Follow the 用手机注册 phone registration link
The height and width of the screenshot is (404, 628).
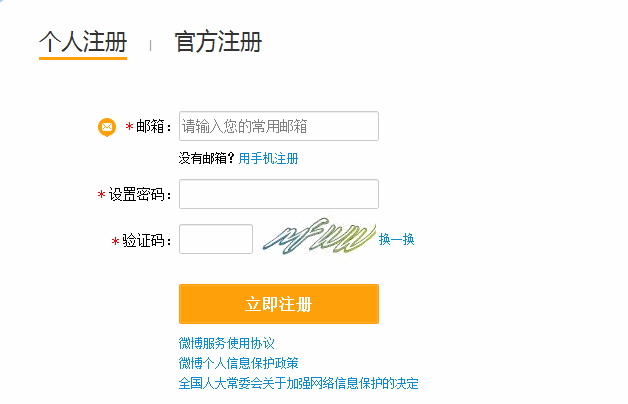click(x=268, y=159)
